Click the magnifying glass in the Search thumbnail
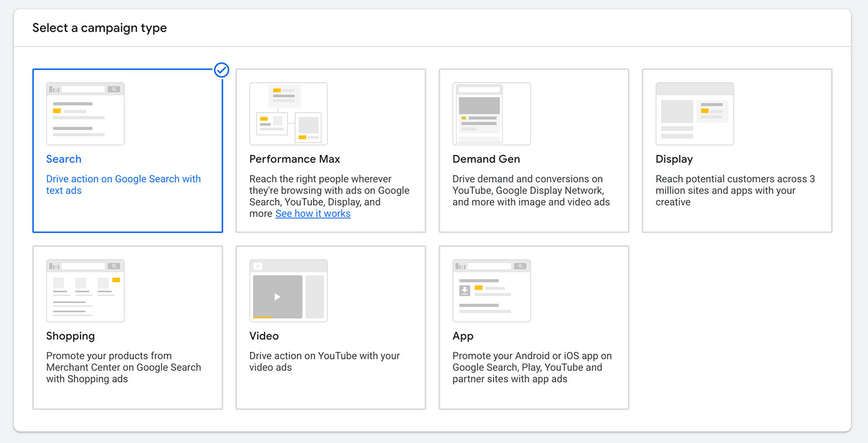Image resolution: width=868 pixels, height=443 pixels. (x=114, y=88)
